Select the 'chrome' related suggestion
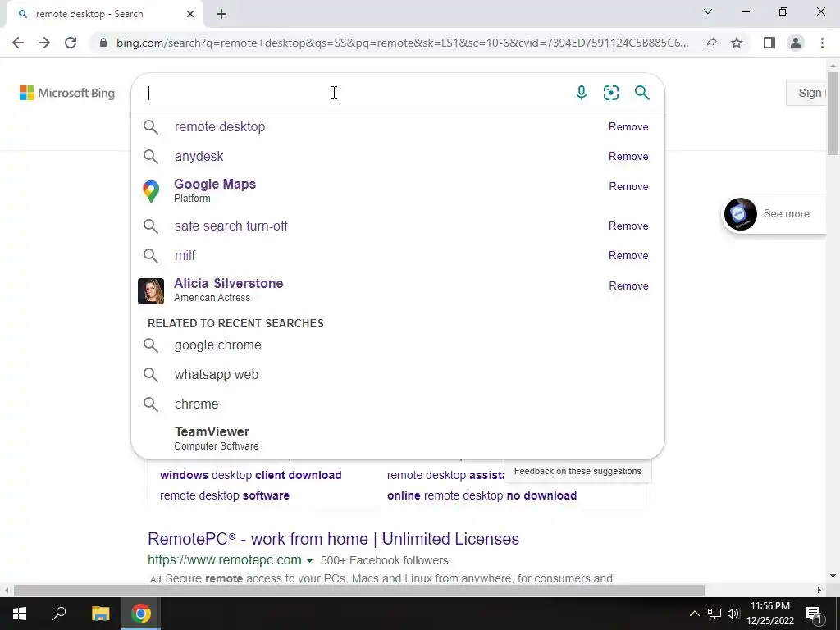The height and width of the screenshot is (630, 840). coord(398,404)
